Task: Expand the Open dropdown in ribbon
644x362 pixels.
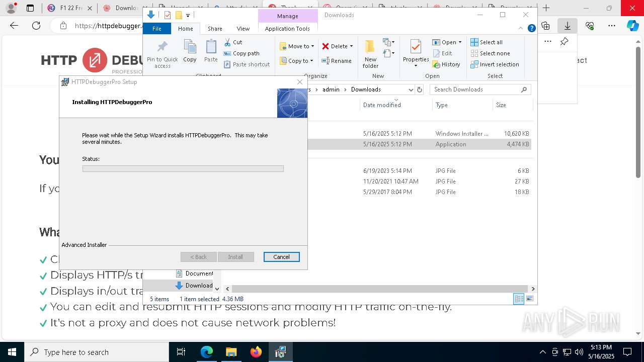Action: pos(446,42)
